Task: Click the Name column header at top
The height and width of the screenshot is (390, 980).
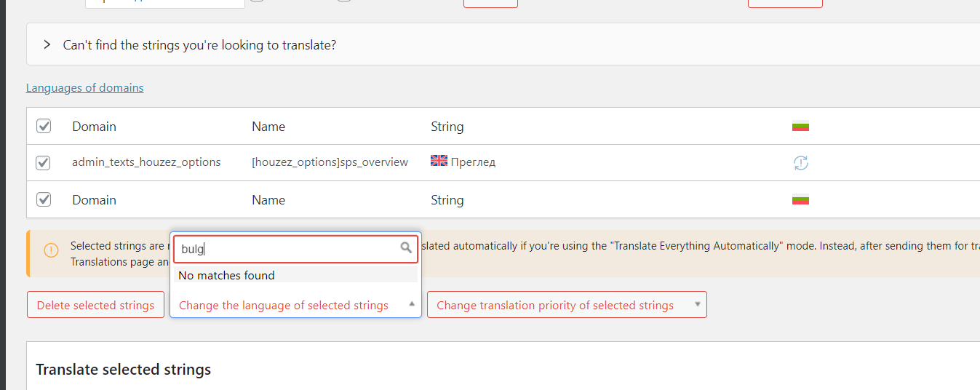Action: point(268,127)
